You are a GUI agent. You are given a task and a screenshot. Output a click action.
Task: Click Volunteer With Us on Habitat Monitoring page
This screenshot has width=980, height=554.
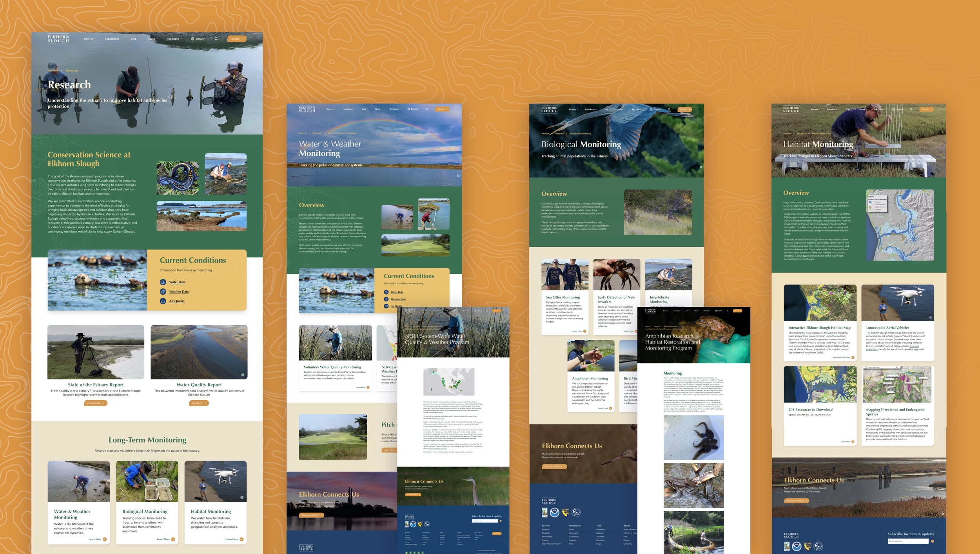click(797, 501)
